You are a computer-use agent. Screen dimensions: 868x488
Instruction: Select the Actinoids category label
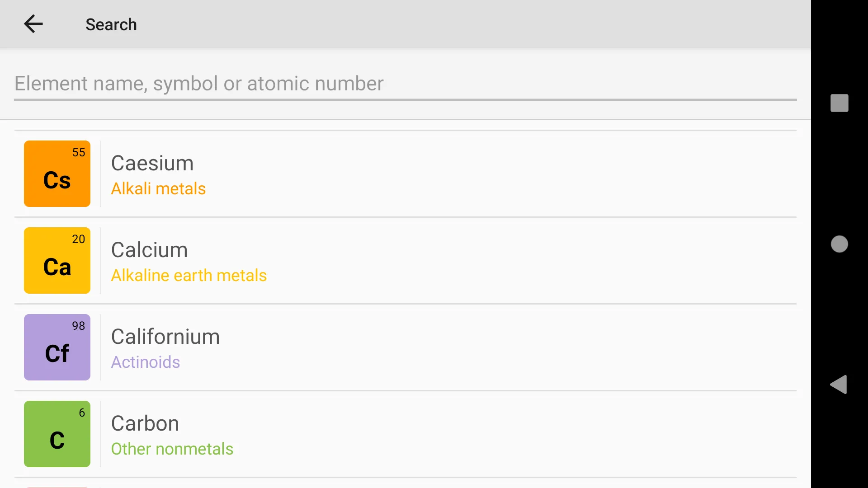(146, 362)
